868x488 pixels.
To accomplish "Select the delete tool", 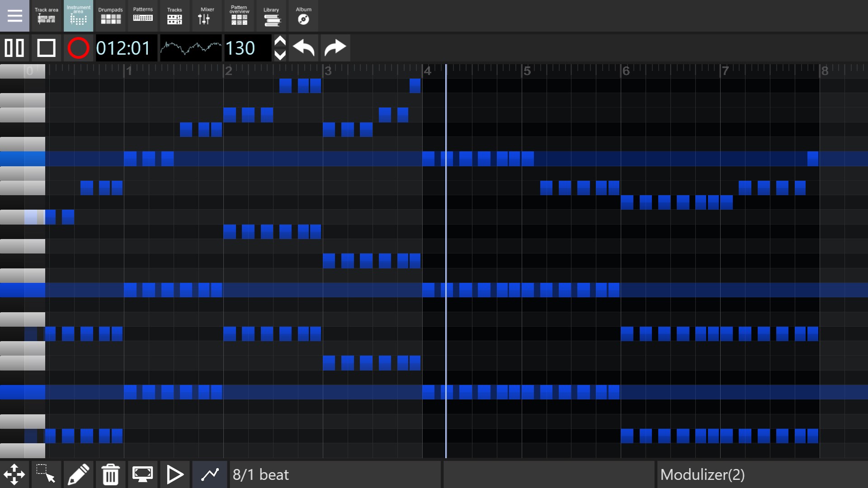I will (x=110, y=474).
